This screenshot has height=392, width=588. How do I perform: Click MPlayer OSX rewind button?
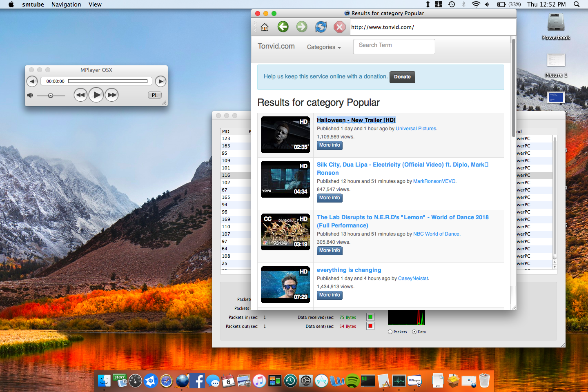[x=80, y=95]
